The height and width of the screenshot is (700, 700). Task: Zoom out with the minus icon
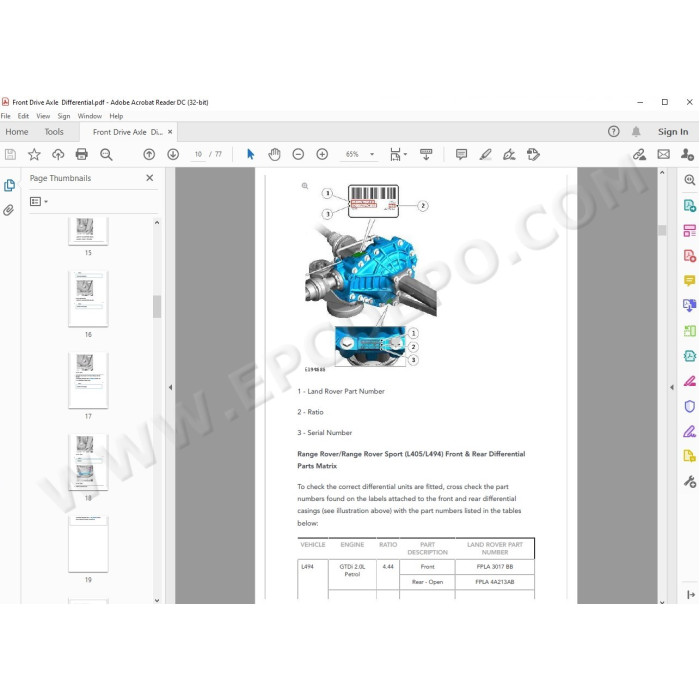(298, 154)
